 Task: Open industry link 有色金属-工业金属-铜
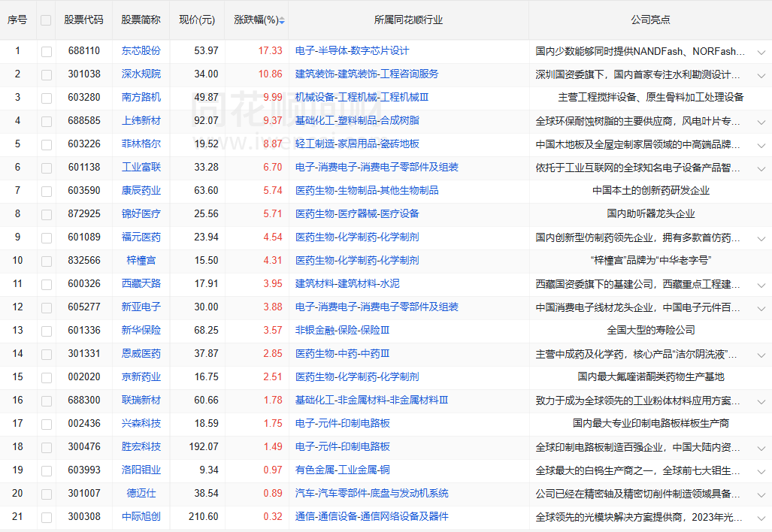point(342,470)
